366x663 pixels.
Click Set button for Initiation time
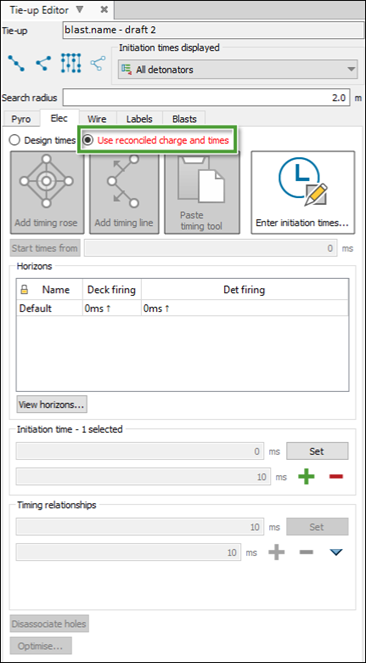(x=317, y=451)
